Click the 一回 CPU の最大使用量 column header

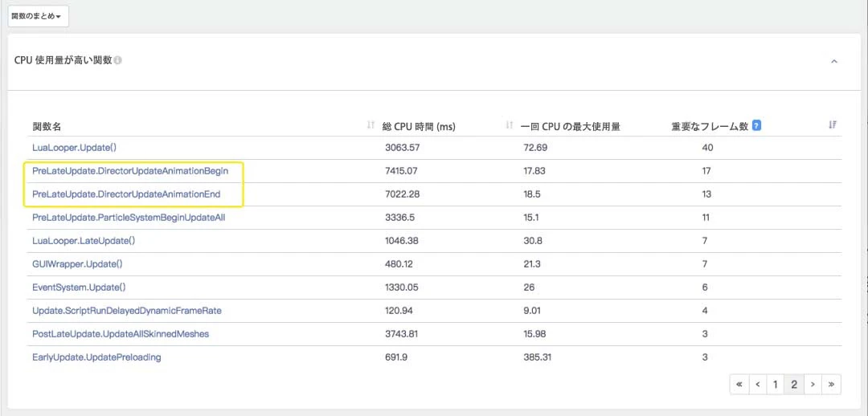pos(570,127)
